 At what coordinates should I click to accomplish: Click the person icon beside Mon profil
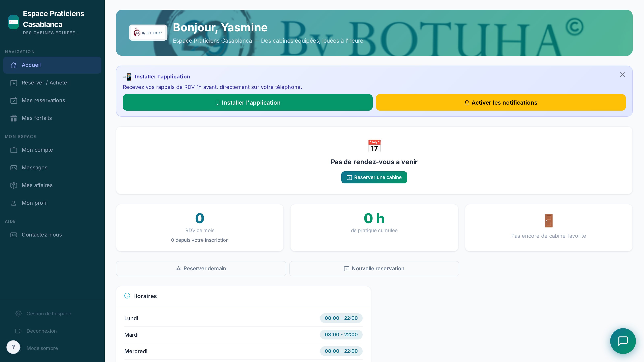click(x=14, y=203)
